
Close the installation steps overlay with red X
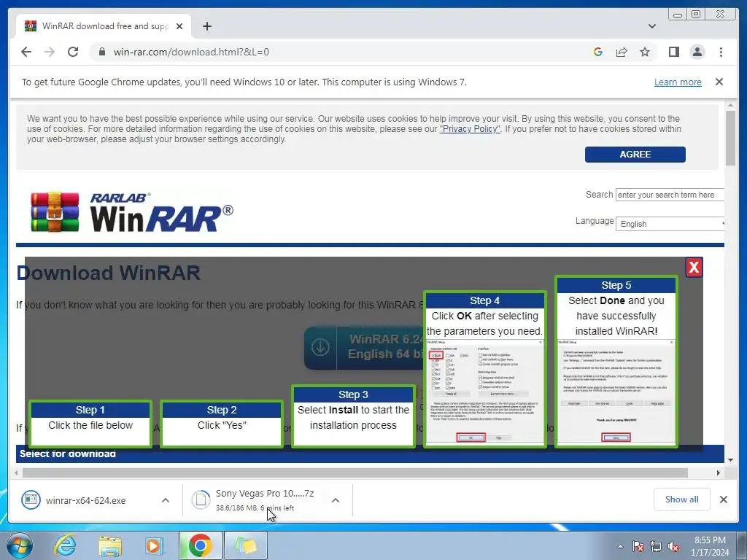click(x=694, y=267)
